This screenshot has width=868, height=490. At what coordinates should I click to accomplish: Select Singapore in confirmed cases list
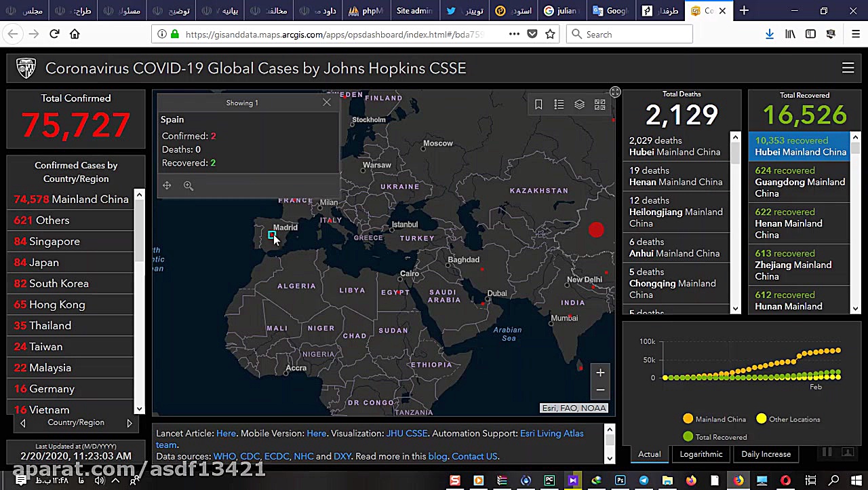click(x=54, y=242)
